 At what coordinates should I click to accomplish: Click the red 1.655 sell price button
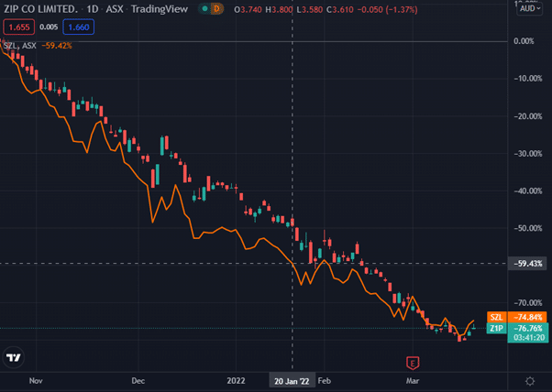[19, 27]
